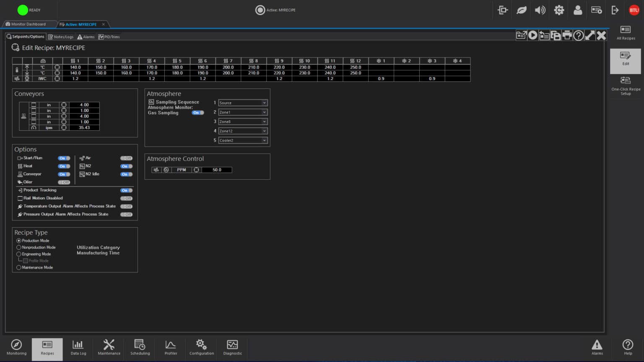Open Diagnostic from bottom navigation
The width and height of the screenshot is (644, 362).
(232, 348)
